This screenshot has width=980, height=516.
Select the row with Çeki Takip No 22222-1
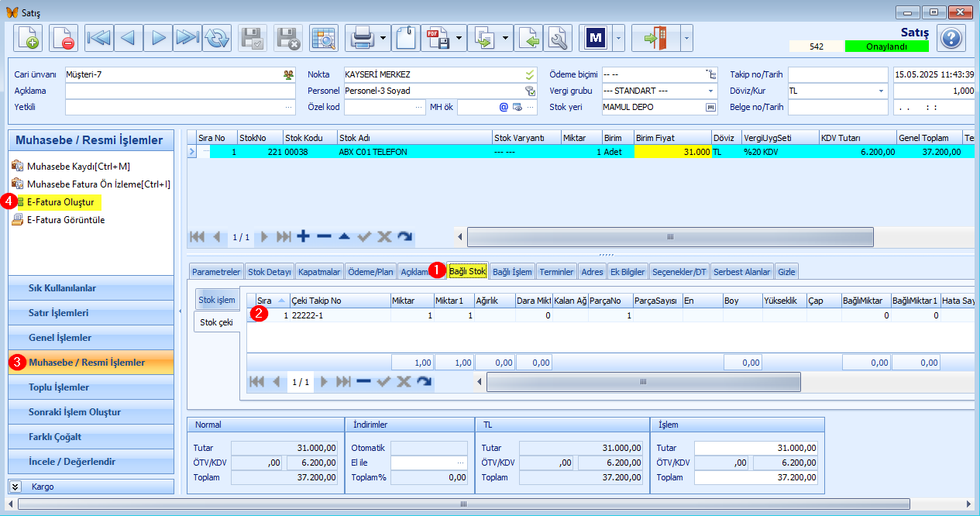pyautogui.click(x=610, y=315)
